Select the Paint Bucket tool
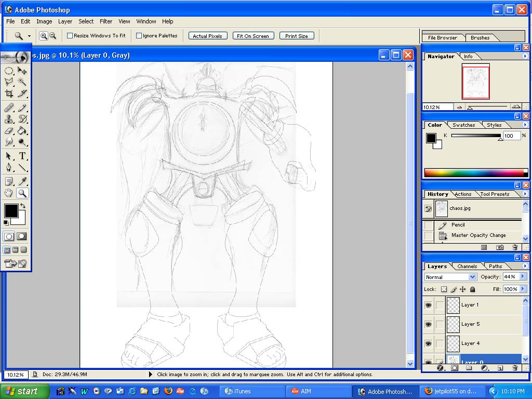The height and width of the screenshot is (399, 532). pos(22,130)
